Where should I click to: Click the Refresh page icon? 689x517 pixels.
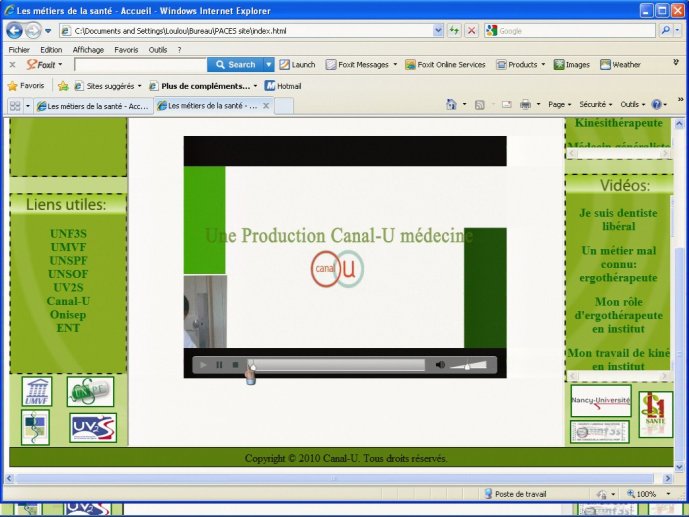(454, 31)
